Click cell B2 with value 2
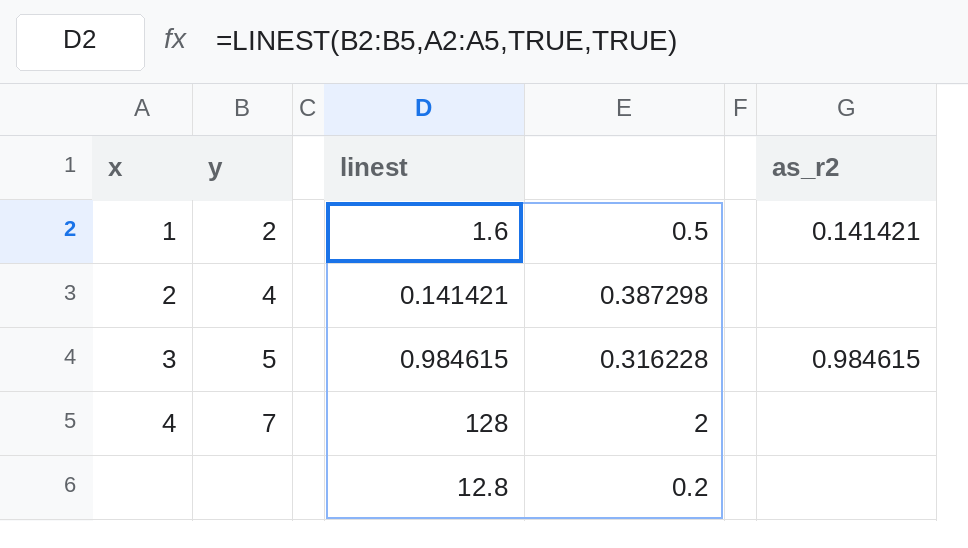This screenshot has width=968, height=548. pos(243,232)
